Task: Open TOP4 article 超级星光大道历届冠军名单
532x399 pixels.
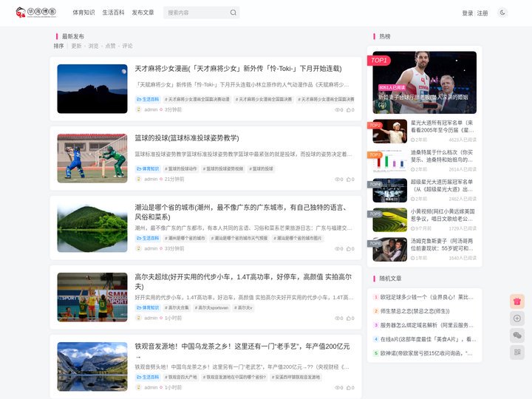Action: pyautogui.click(x=442, y=185)
